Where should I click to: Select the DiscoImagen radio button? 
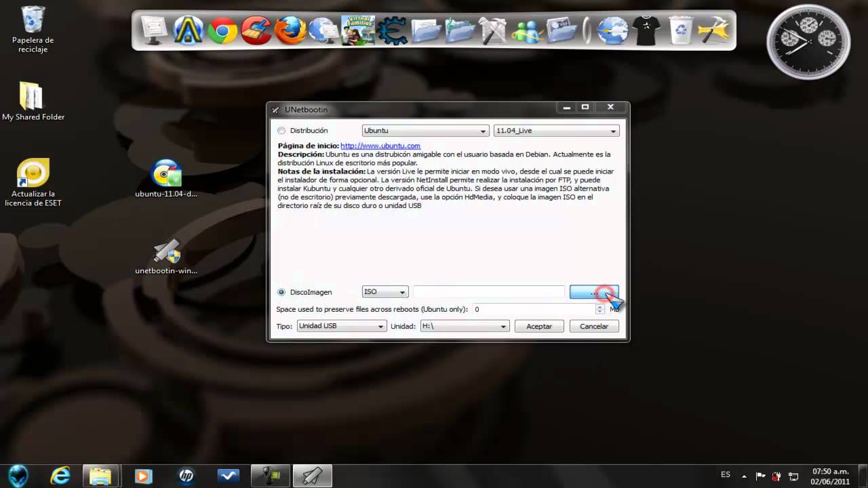coord(281,292)
